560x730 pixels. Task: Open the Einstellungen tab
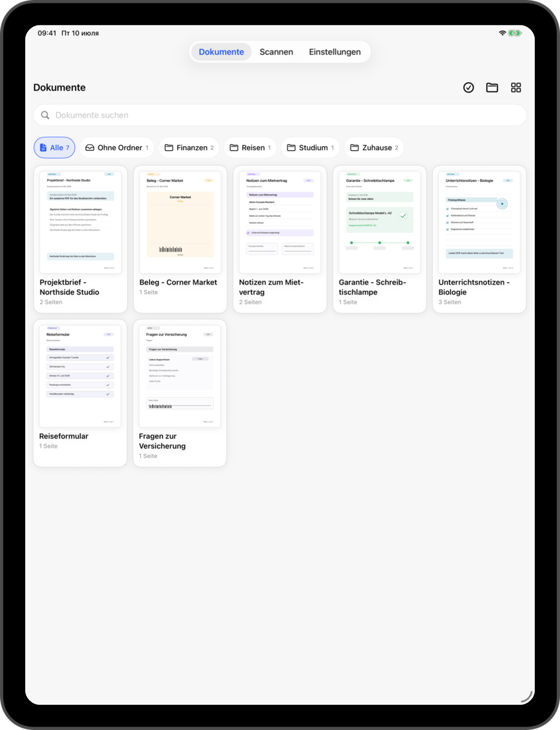(x=335, y=52)
